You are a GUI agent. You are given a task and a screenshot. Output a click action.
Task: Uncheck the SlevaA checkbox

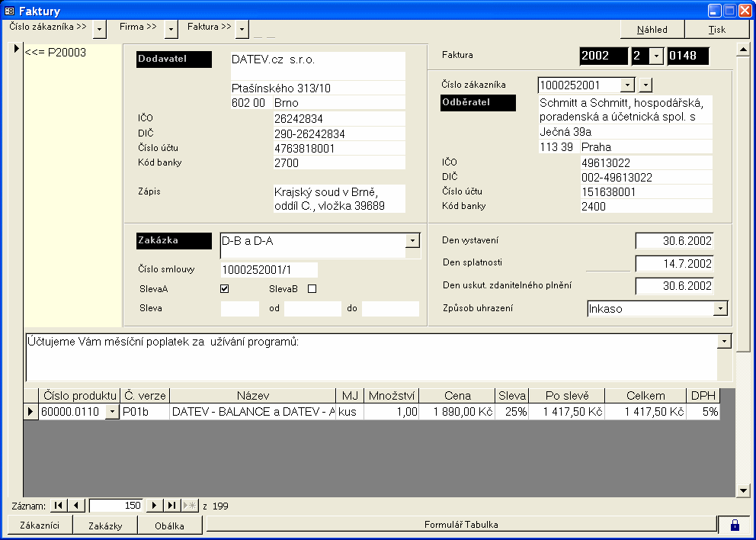(225, 289)
